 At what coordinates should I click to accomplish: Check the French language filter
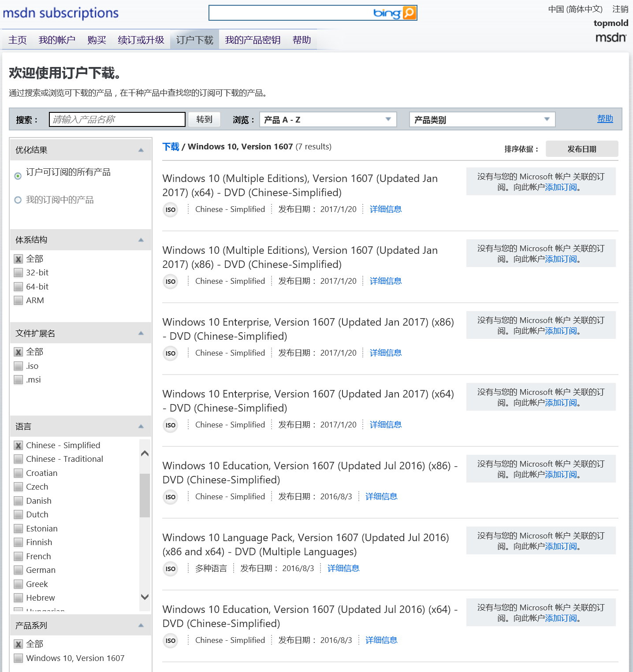(x=18, y=557)
